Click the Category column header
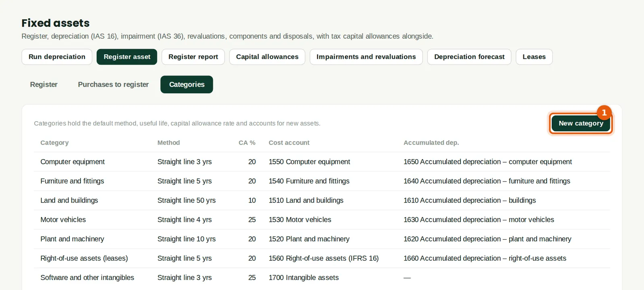 tap(54, 143)
